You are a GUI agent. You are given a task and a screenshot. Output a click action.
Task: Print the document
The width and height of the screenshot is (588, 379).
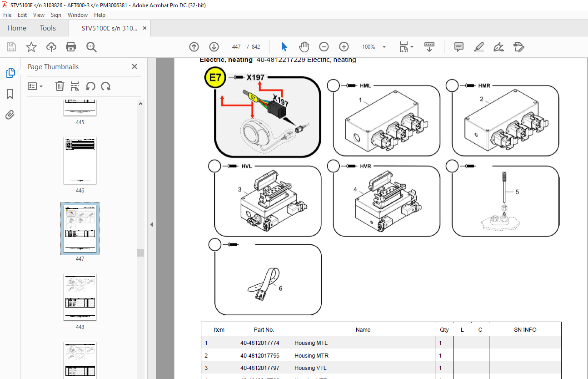pyautogui.click(x=71, y=47)
